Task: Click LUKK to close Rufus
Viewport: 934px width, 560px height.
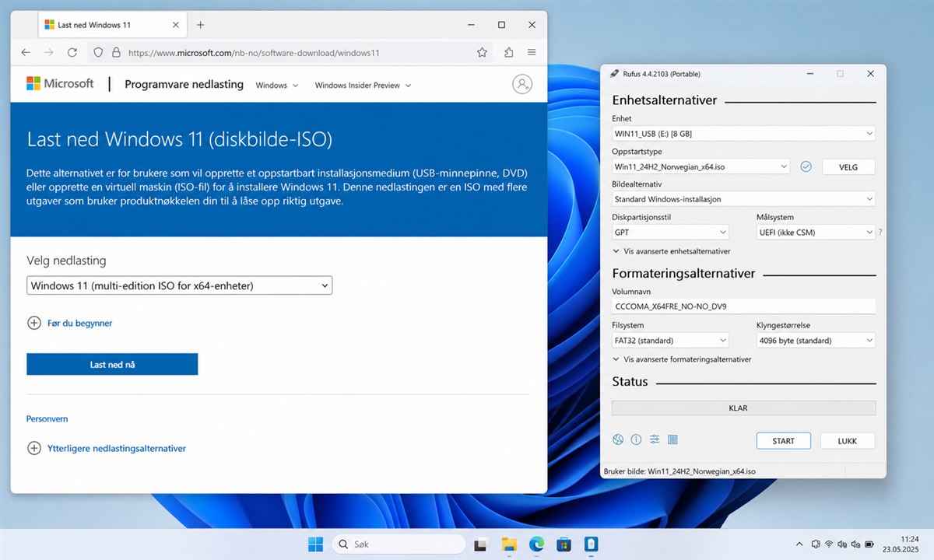Action: point(848,441)
